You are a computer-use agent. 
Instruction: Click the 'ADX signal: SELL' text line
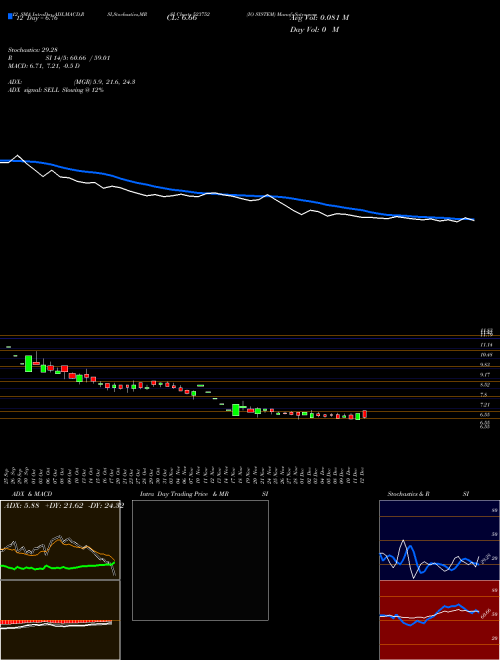tap(56, 90)
